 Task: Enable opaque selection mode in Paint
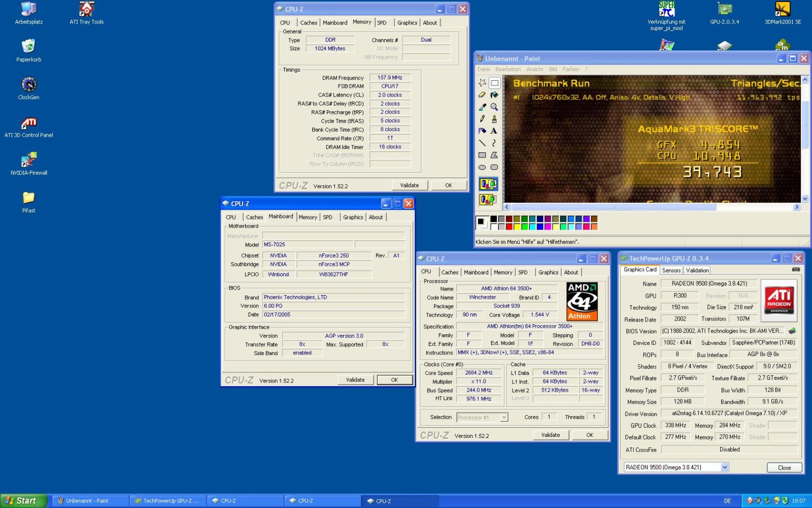click(488, 184)
